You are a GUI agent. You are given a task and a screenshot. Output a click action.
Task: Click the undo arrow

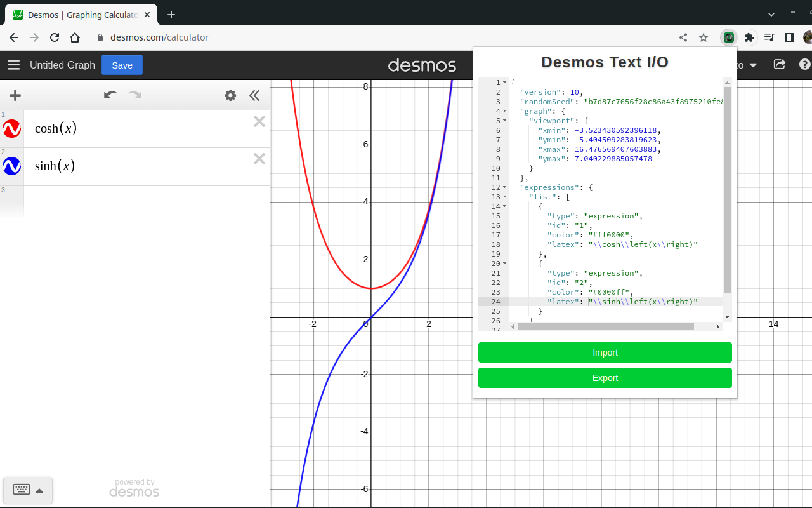tap(110, 95)
